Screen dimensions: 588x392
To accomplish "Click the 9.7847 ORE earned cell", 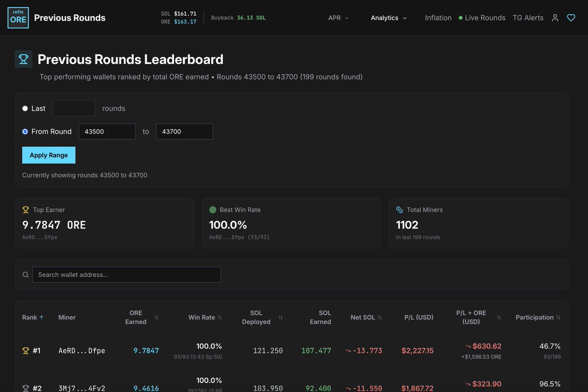I will tap(147, 351).
